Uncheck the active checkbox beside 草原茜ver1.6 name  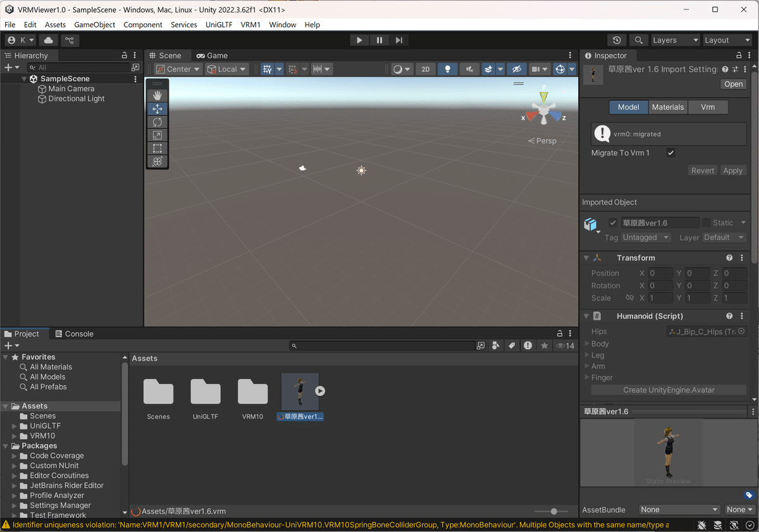tap(613, 223)
